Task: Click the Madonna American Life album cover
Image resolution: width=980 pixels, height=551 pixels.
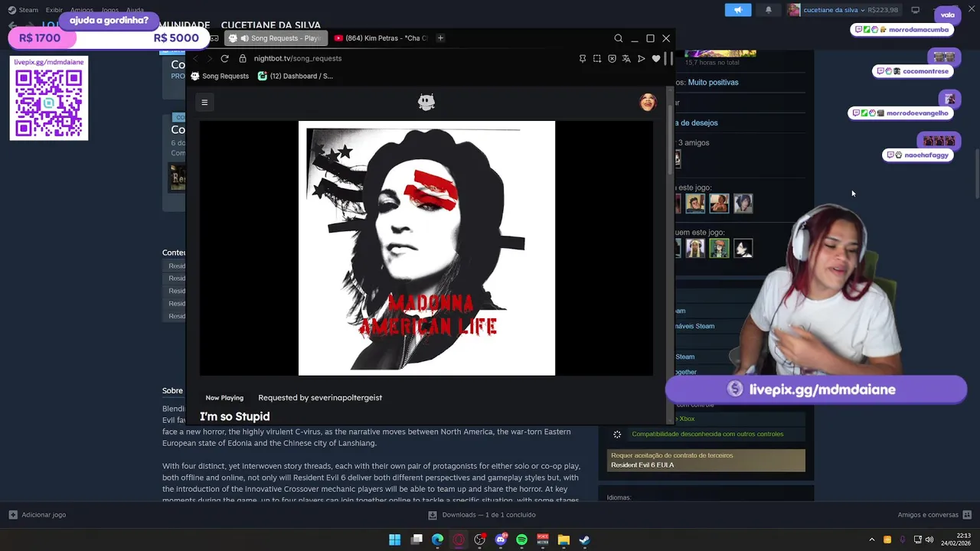Action: click(x=426, y=248)
